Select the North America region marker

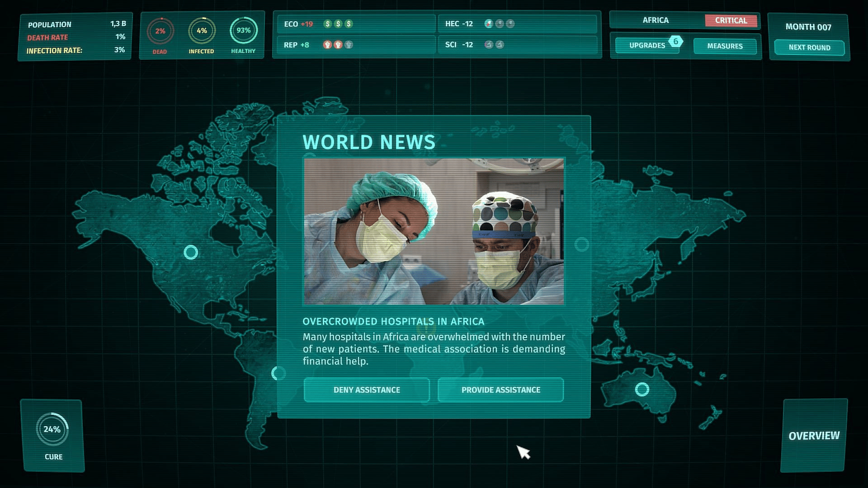(x=191, y=252)
